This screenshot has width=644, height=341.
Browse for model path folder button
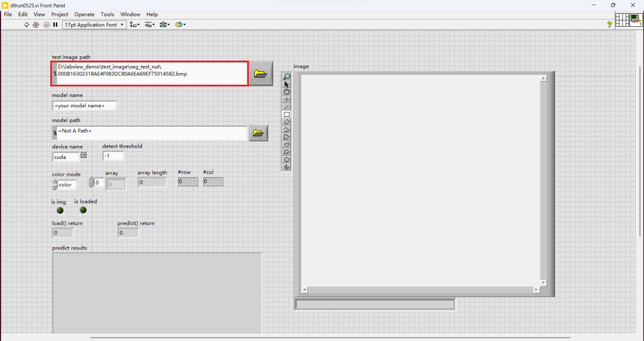pos(258,133)
